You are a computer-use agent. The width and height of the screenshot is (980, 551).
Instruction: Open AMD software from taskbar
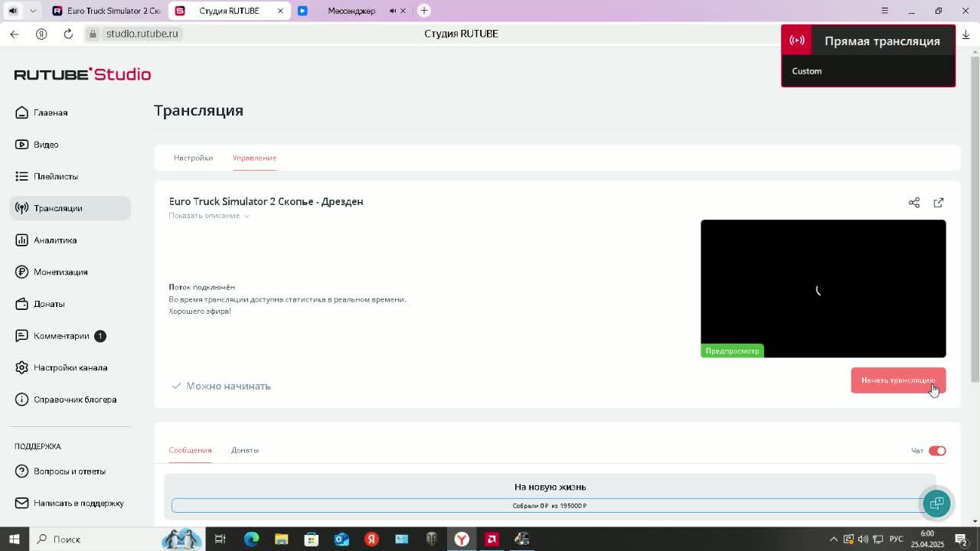(x=492, y=540)
